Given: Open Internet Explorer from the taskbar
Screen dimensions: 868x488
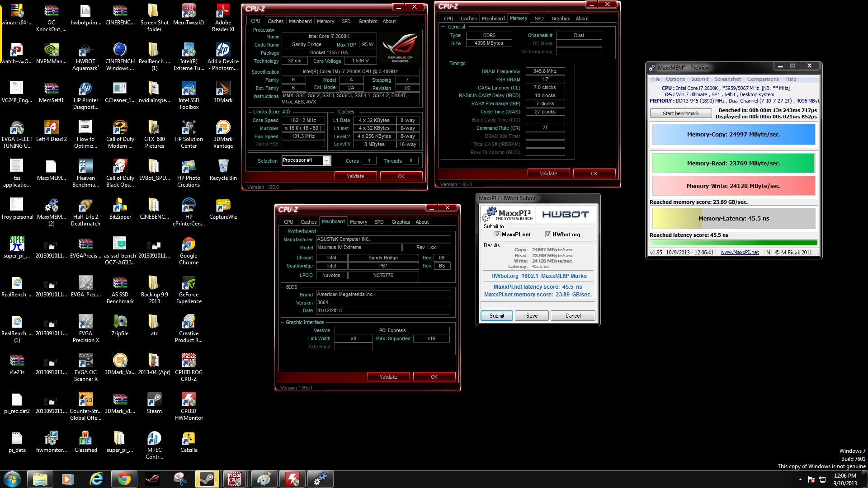Looking at the screenshot, I should click(96, 479).
